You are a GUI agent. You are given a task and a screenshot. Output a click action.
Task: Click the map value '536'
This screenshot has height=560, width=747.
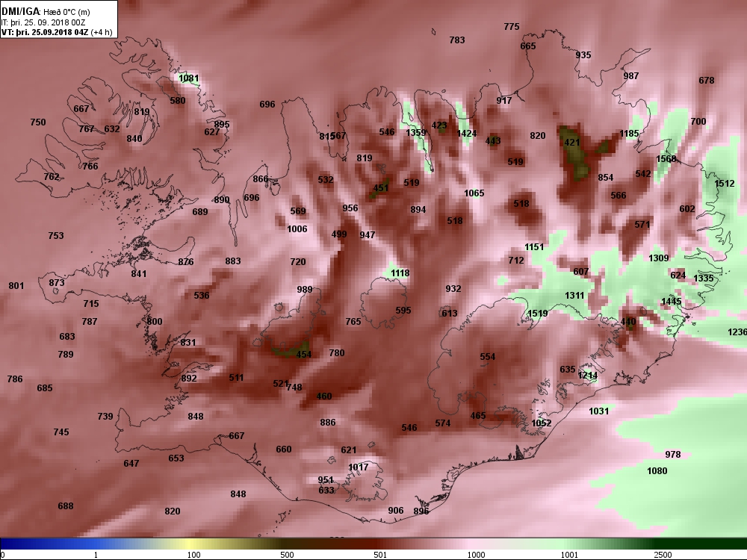click(202, 296)
